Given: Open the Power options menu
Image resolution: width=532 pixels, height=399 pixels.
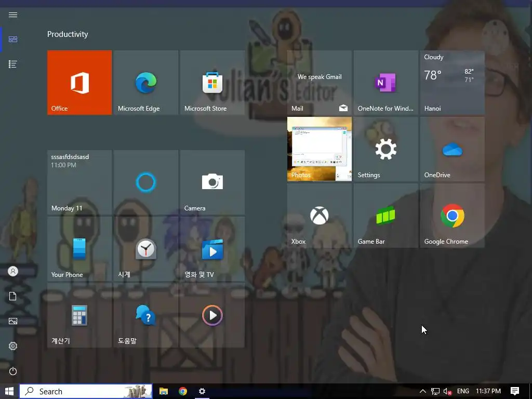Looking at the screenshot, I should [13, 371].
